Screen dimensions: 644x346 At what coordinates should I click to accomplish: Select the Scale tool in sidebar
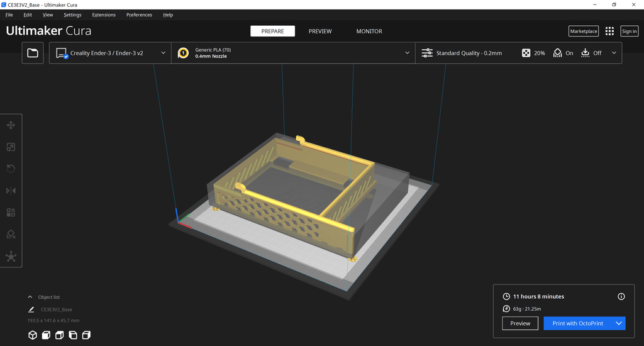11,147
